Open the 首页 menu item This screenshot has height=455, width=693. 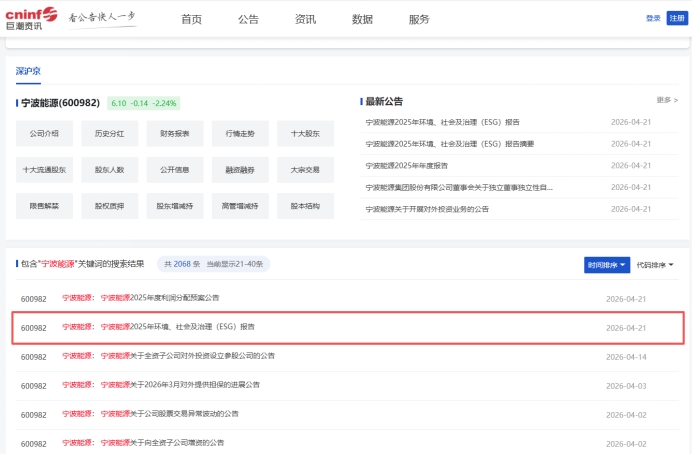pos(191,20)
